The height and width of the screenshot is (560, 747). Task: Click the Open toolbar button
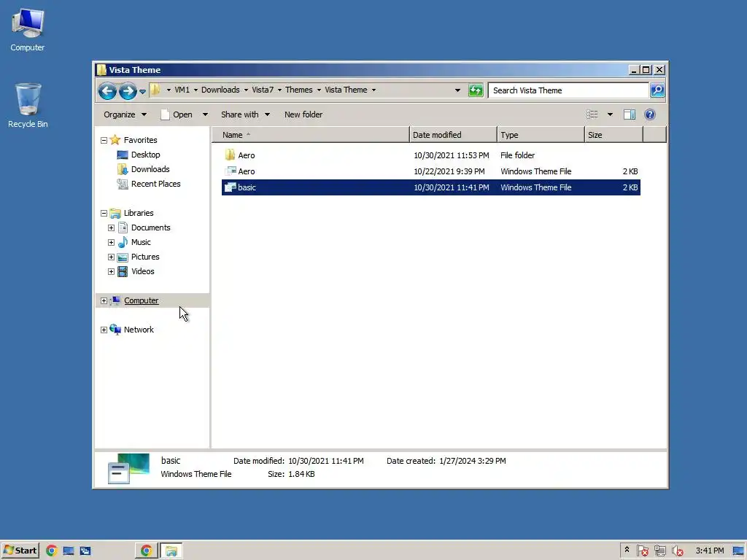tap(177, 114)
